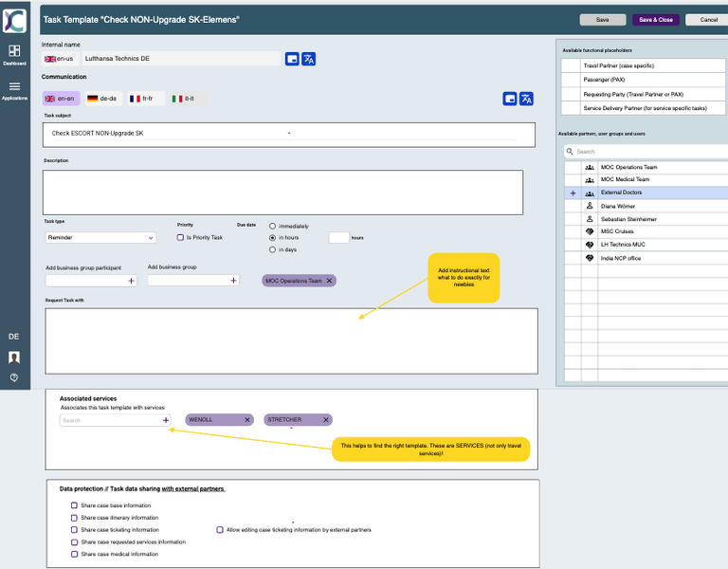Click the hours number input
728x569 pixels.
339,237
